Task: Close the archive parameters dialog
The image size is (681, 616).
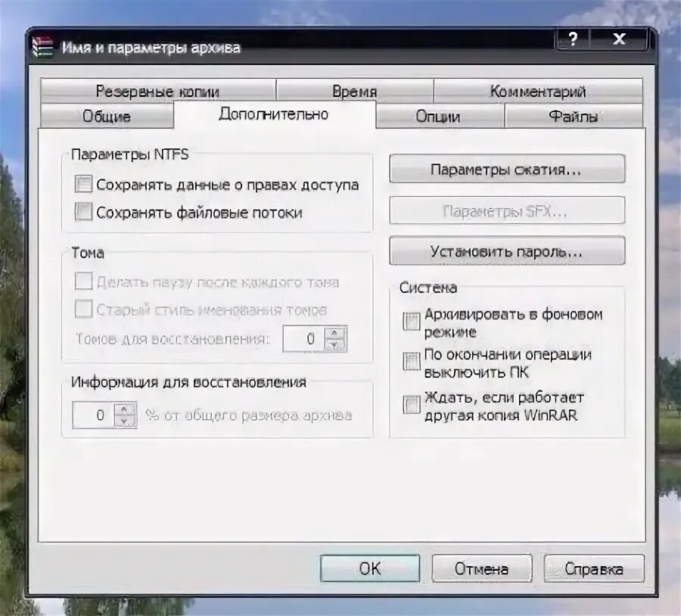Action: click(x=619, y=39)
